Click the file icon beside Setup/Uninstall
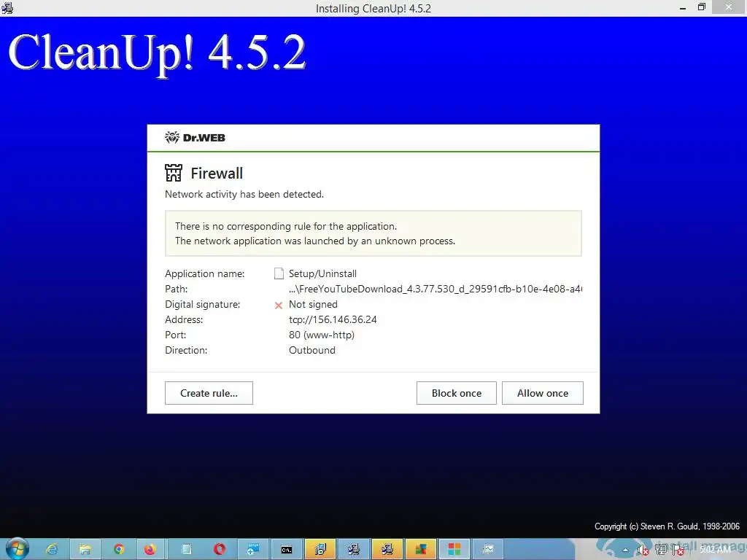Image resolution: width=747 pixels, height=560 pixels. click(x=279, y=273)
